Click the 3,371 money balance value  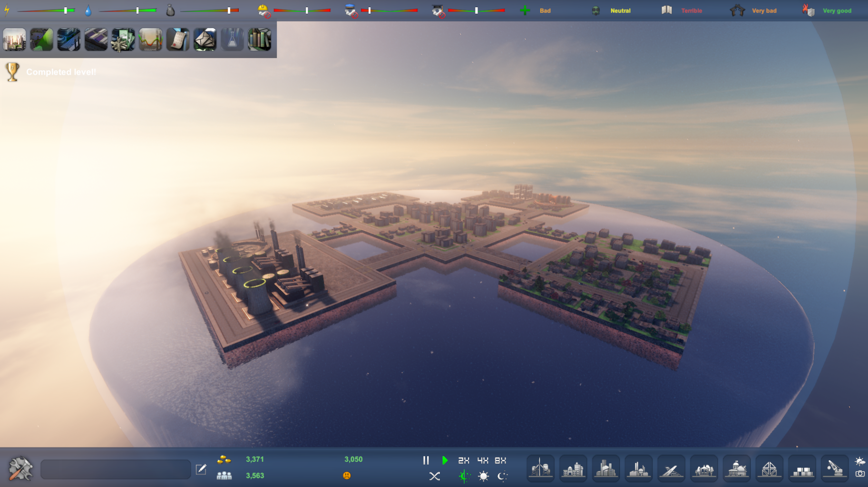255,459
